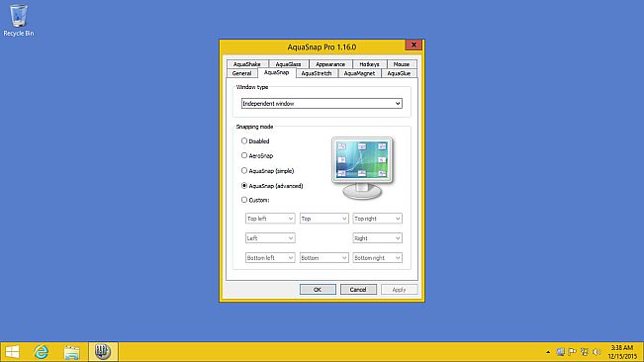Open File Explorer from taskbar
Image resolution: width=644 pixels, height=362 pixels.
point(72,352)
